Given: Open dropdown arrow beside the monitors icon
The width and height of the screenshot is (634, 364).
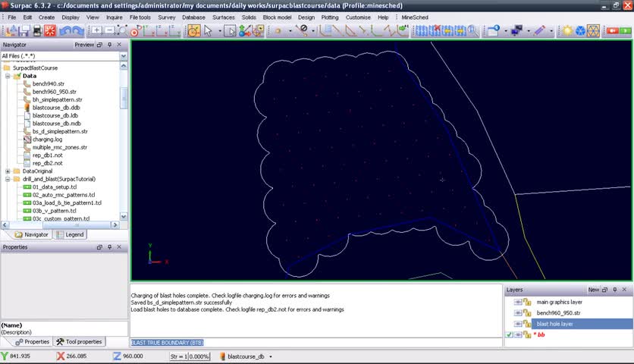Looking at the screenshot, I should [x=528, y=31].
